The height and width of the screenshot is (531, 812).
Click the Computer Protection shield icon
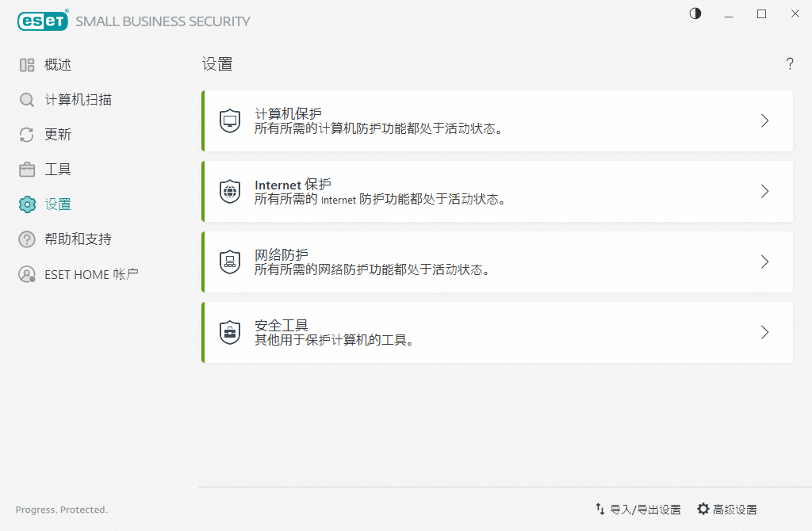pos(230,121)
